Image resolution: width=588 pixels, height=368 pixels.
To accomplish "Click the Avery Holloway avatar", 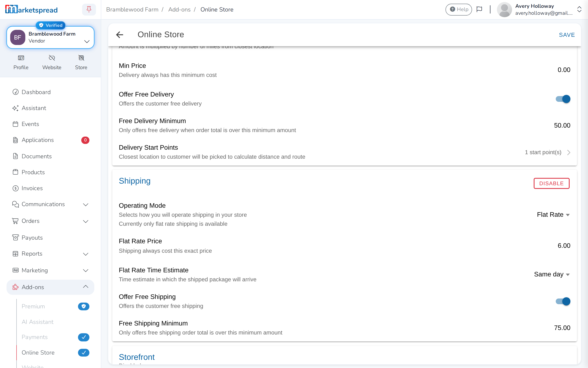I will pyautogui.click(x=504, y=9).
